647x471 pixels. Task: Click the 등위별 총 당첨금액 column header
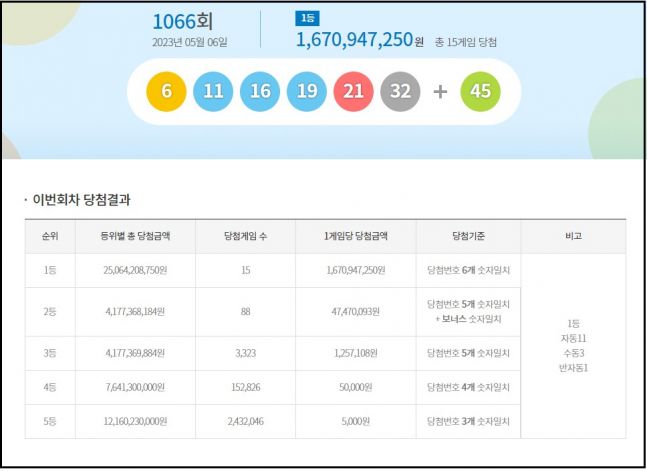(x=135, y=236)
